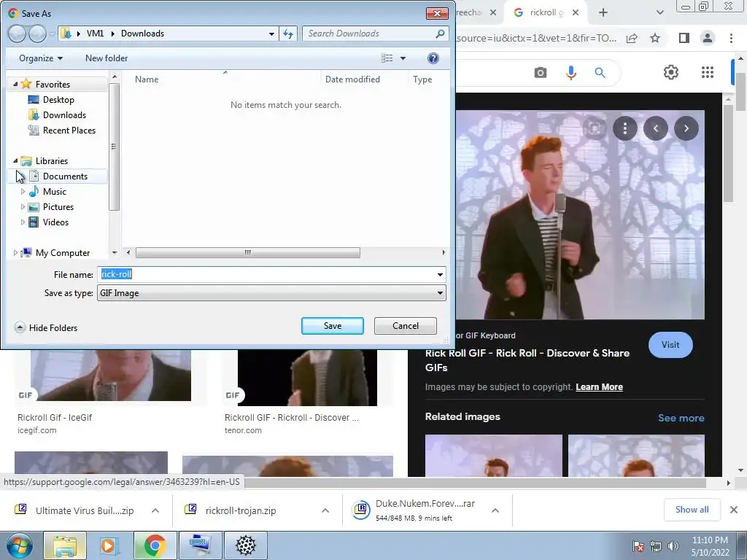The height and width of the screenshot is (560, 747).
Task: Click the magnifier in Search Downloads box
Action: (x=440, y=34)
